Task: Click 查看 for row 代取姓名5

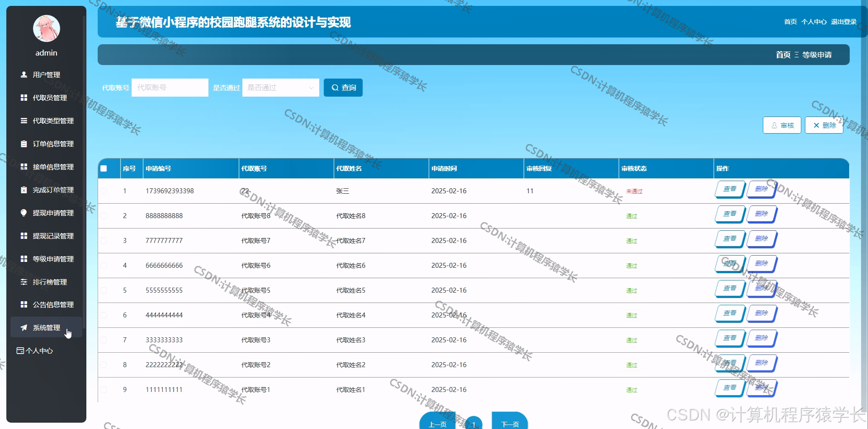Action: (730, 289)
